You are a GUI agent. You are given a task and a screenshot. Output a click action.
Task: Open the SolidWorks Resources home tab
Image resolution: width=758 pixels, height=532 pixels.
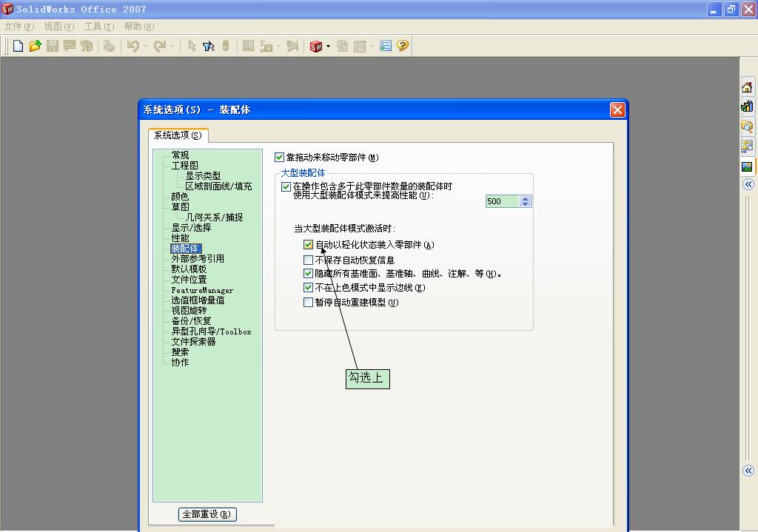[747, 87]
